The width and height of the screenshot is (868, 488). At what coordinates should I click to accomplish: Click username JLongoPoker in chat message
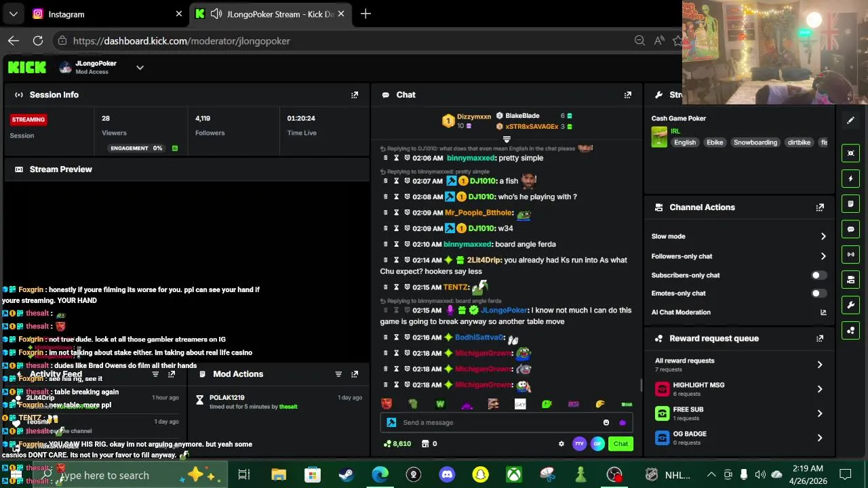[x=504, y=310]
